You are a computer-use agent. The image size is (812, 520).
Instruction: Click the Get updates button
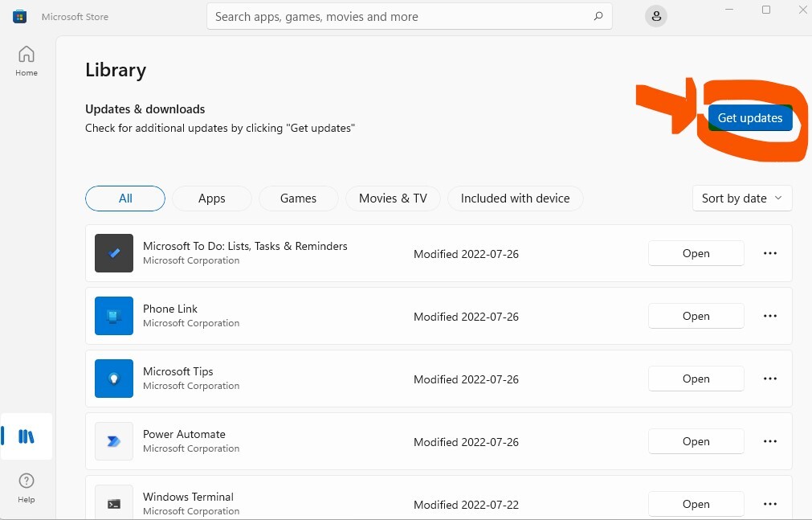point(750,117)
